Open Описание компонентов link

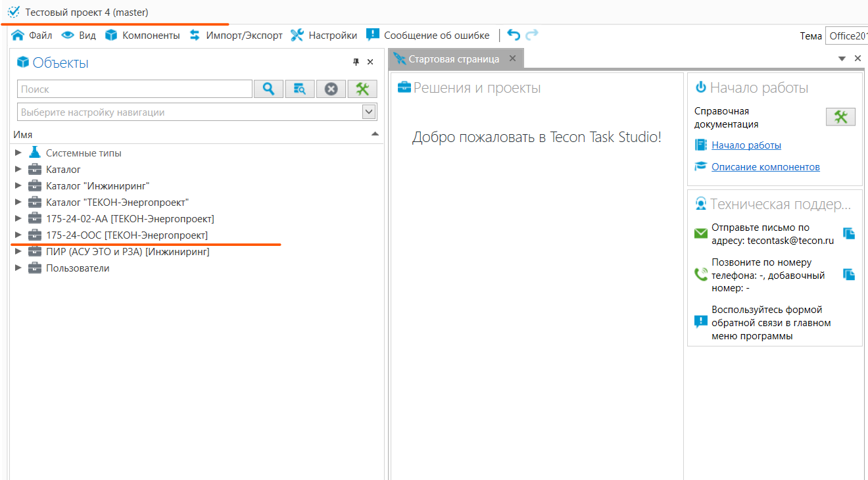pyautogui.click(x=765, y=167)
